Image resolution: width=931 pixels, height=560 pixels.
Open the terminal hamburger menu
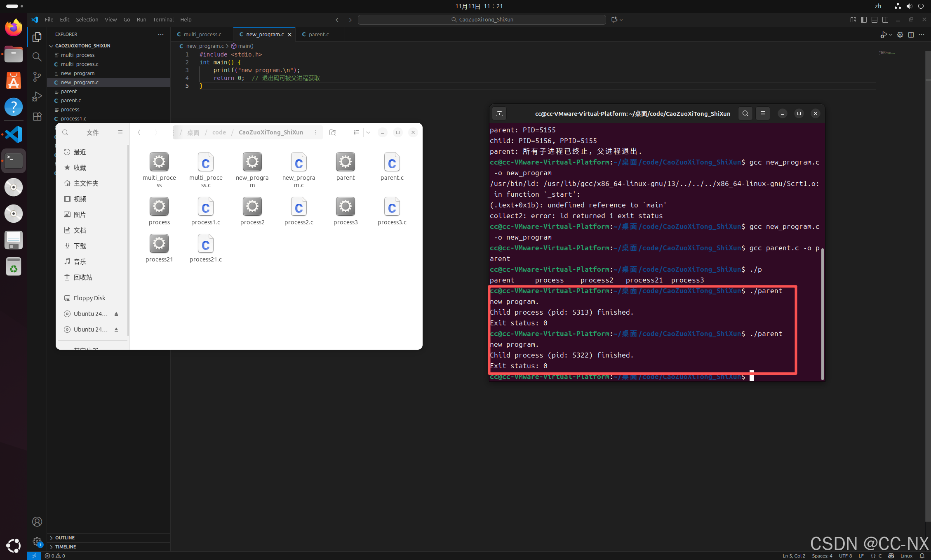[x=762, y=113]
